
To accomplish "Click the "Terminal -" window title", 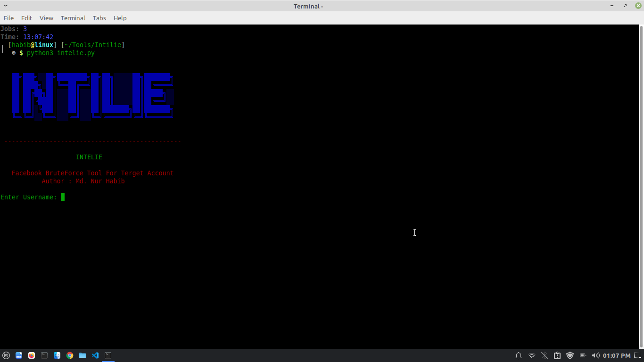I will [308, 6].
